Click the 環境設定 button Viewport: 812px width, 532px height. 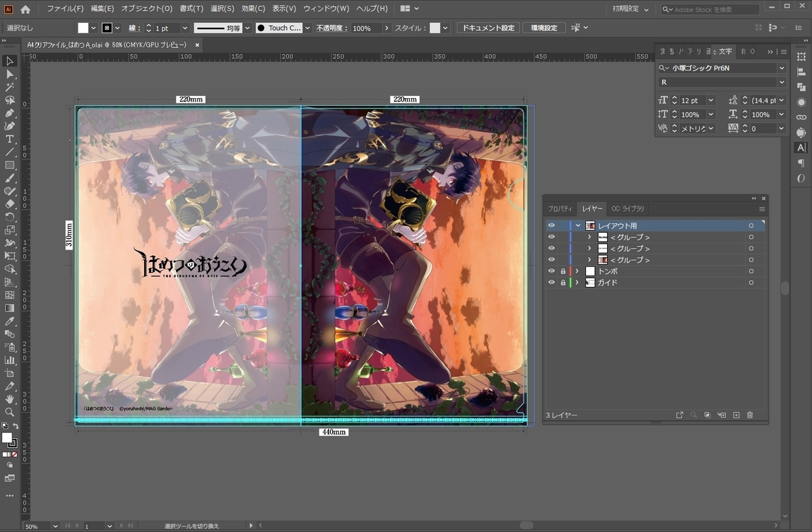click(x=544, y=28)
